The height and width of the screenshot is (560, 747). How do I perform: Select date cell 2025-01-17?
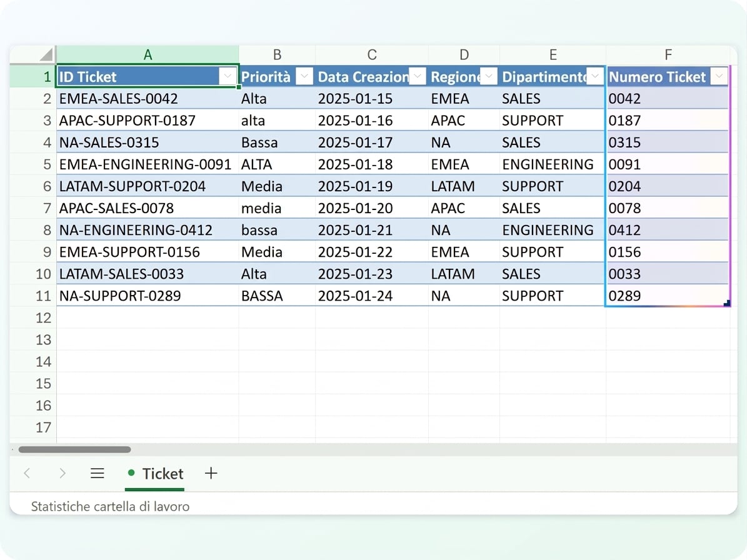(x=371, y=142)
